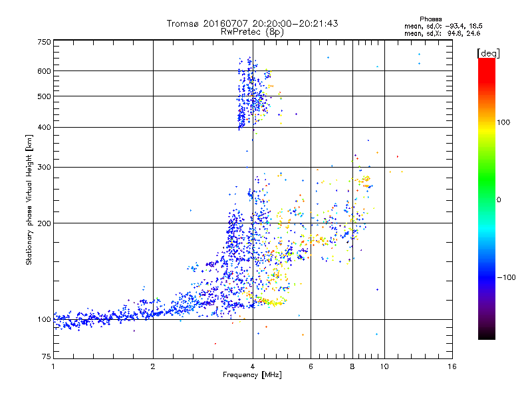Click the 4 tick label on the frequency axis
The image size is (532, 399).
(253, 366)
